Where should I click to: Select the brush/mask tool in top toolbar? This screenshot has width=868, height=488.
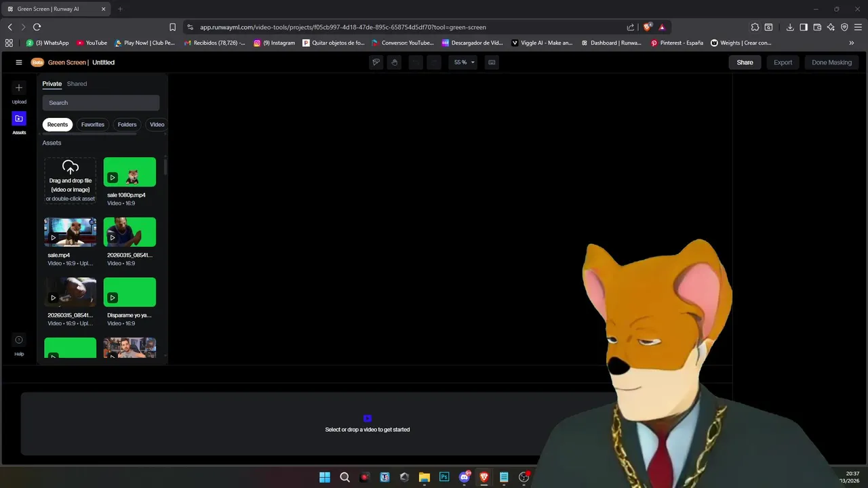click(376, 62)
